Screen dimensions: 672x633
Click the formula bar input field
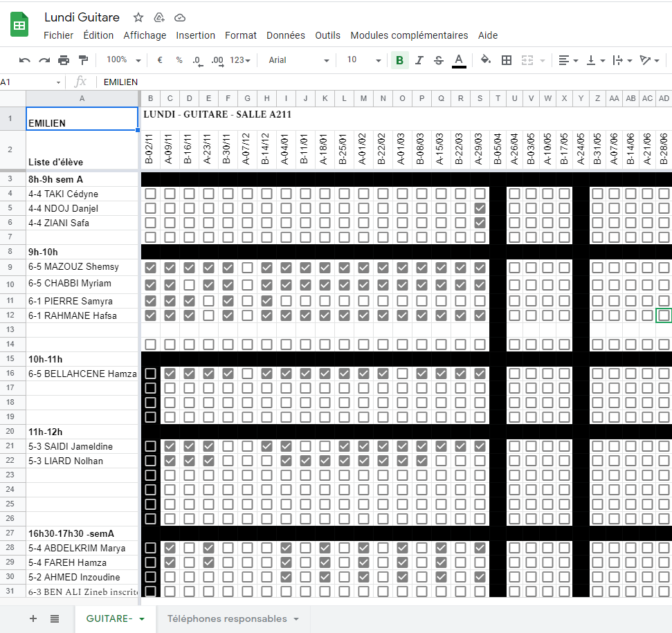tap(381, 82)
